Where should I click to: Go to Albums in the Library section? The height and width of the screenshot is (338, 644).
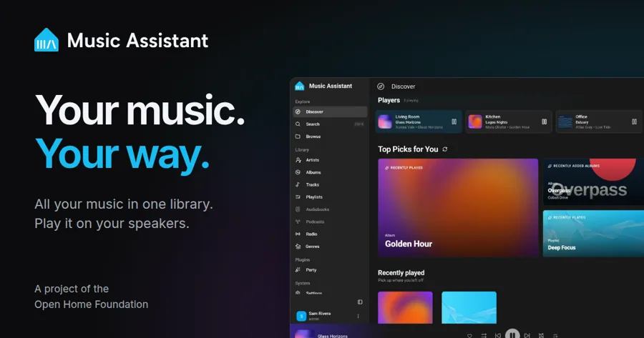tap(330, 172)
